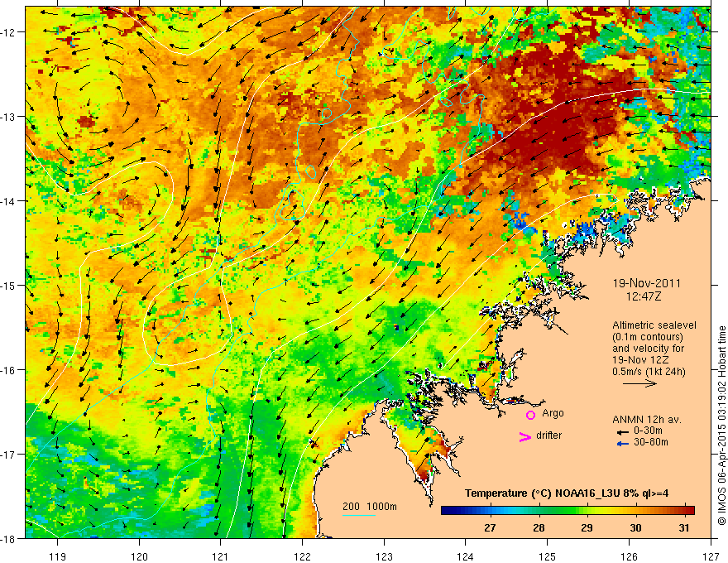Click the 'ANMN 12h av.' label
The image size is (728, 563).
(x=646, y=420)
